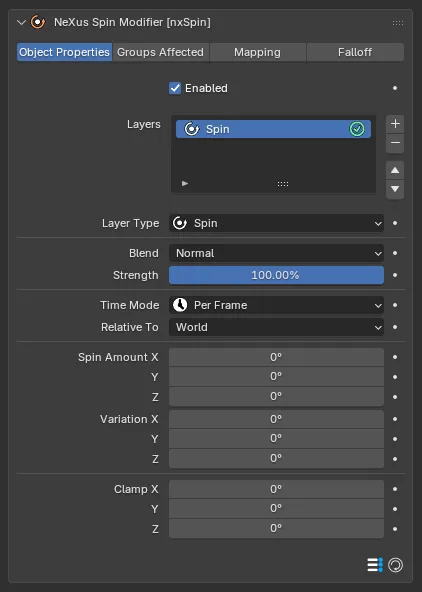This screenshot has width=422, height=592.
Task: Click the Spin Amount X field
Action: point(276,357)
